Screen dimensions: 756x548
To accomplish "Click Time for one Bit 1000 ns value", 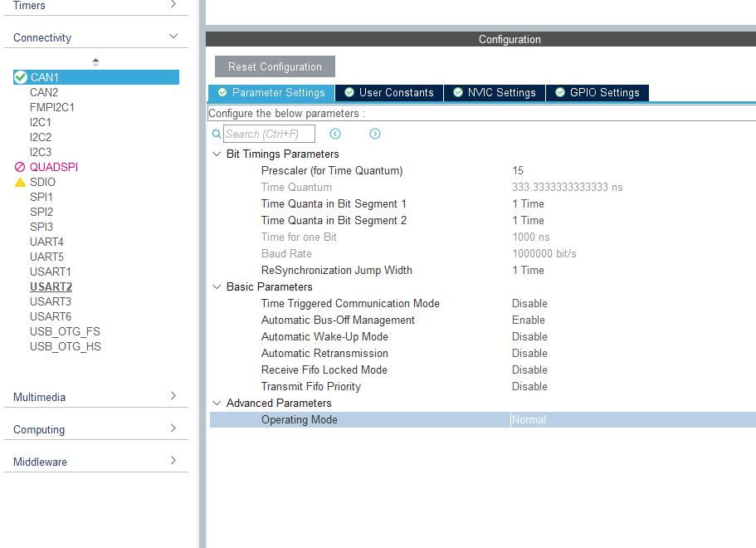I will click(x=531, y=237).
